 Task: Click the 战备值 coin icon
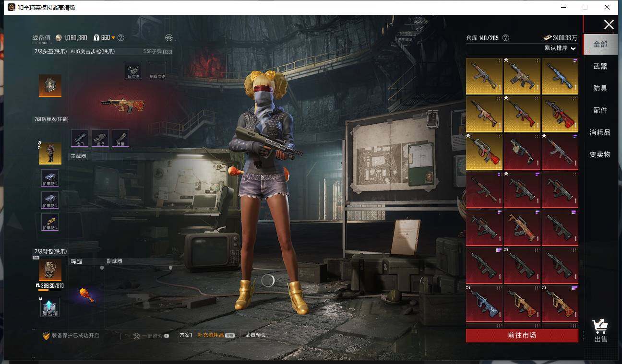[x=59, y=37]
